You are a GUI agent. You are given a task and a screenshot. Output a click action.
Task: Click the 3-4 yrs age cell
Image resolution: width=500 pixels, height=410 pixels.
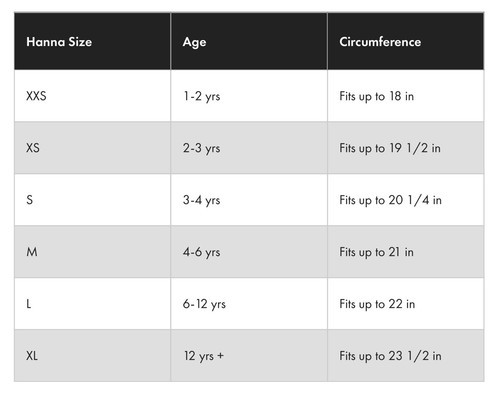[x=249, y=200]
